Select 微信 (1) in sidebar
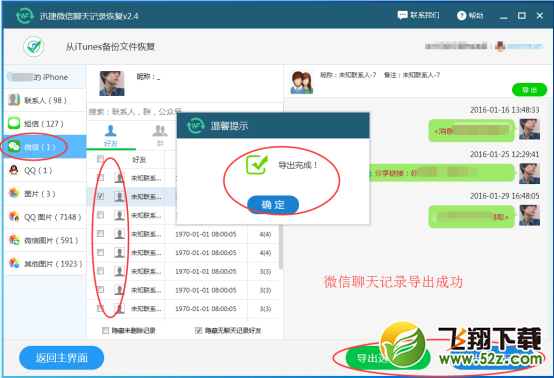Viewport: 554px width, 378px height. (45, 147)
